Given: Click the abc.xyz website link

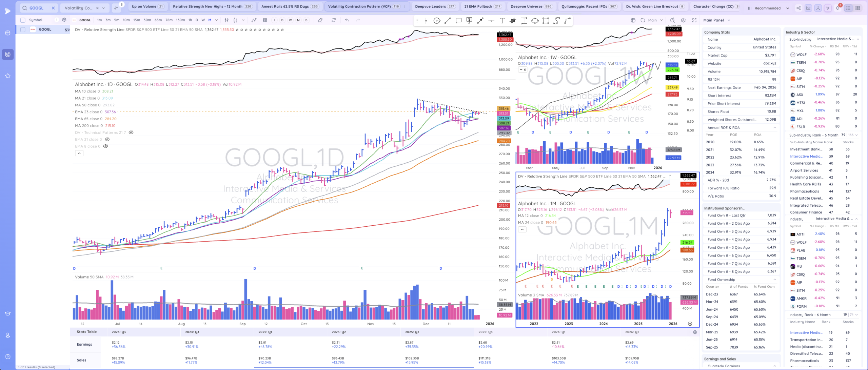Looking at the screenshot, I should (769, 63).
